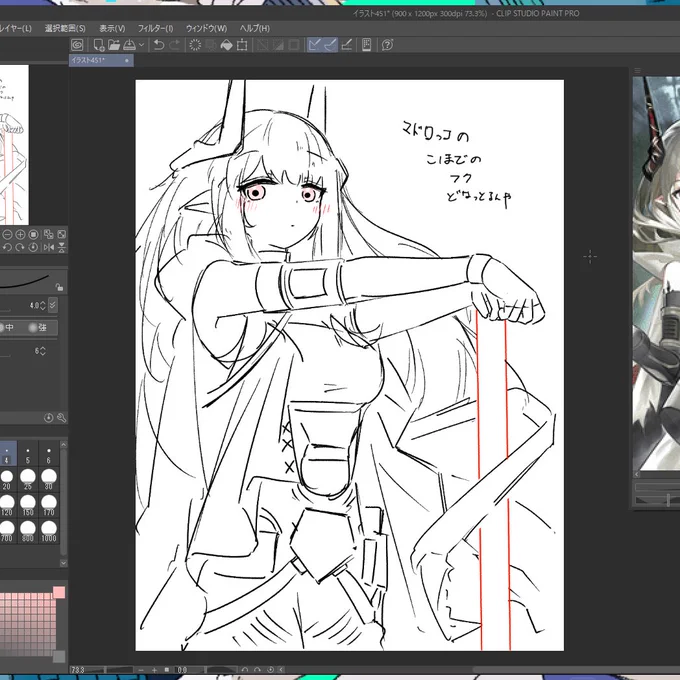Select 中 anti-aliasing option
The image size is (680, 680).
(x=7, y=327)
